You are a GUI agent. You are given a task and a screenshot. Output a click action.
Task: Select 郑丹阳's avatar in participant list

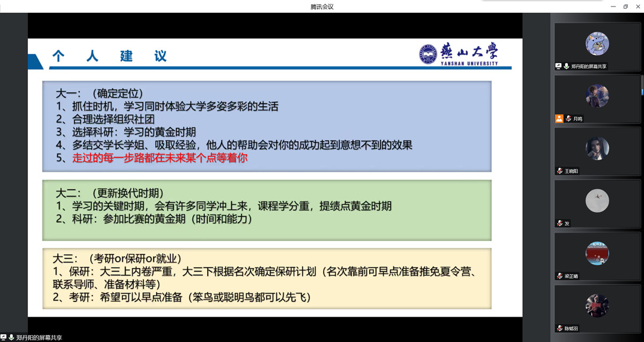tap(597, 43)
